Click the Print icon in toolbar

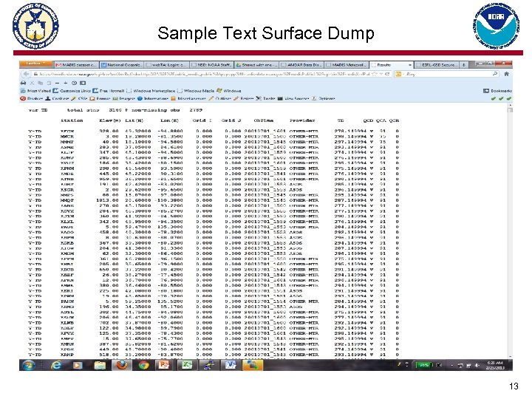pyautogui.click(x=23, y=83)
